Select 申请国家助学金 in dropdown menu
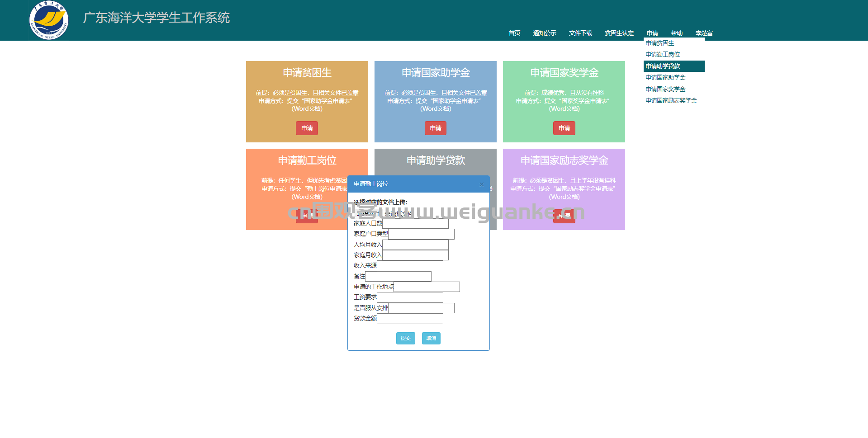Image resolution: width=868 pixels, height=438 pixels. click(x=674, y=78)
